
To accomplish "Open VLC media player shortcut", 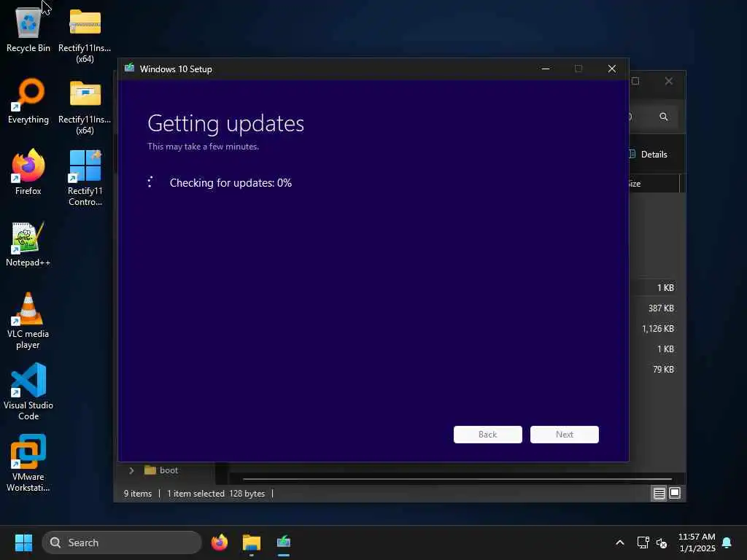I will (x=28, y=320).
